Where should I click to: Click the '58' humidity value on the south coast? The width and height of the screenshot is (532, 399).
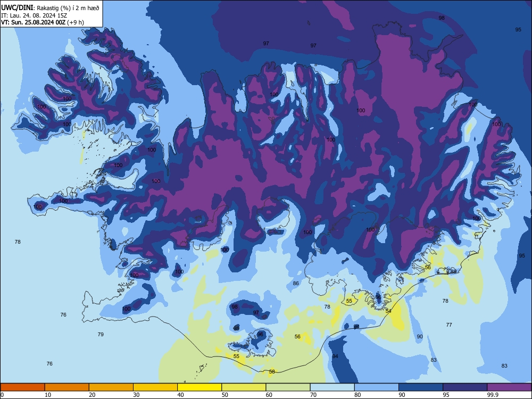point(272,371)
